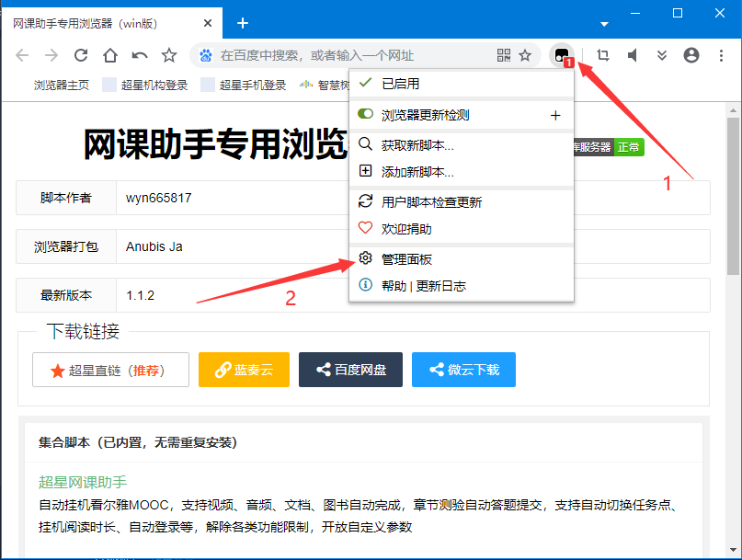This screenshot has width=742, height=560.
Task: Open the tab list dropdown arrow
Action: (x=604, y=24)
